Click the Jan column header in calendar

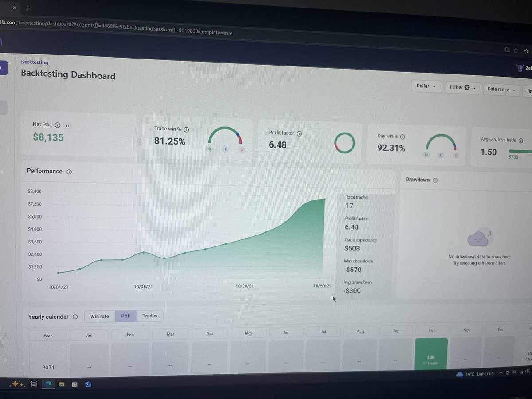[x=89, y=335]
